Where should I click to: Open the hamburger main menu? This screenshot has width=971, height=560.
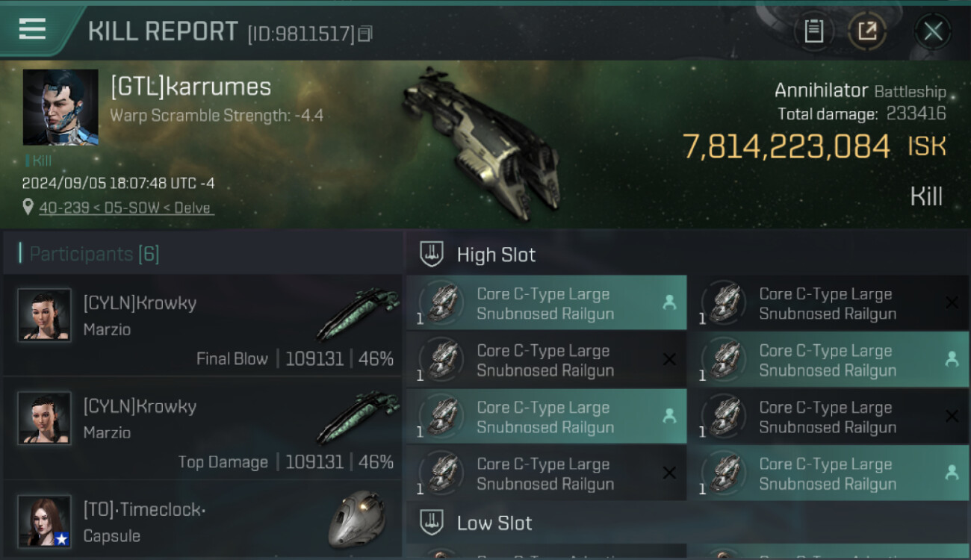(32, 30)
